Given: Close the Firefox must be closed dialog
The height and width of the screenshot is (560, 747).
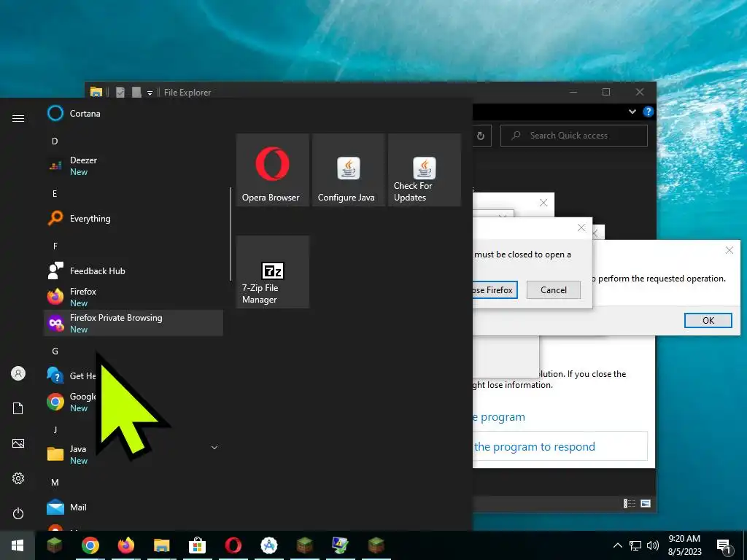Looking at the screenshot, I should coord(581,227).
